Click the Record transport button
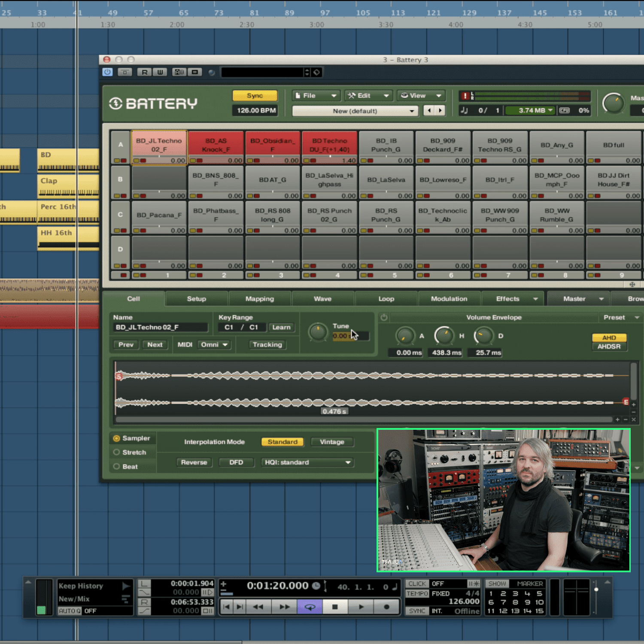 click(386, 607)
